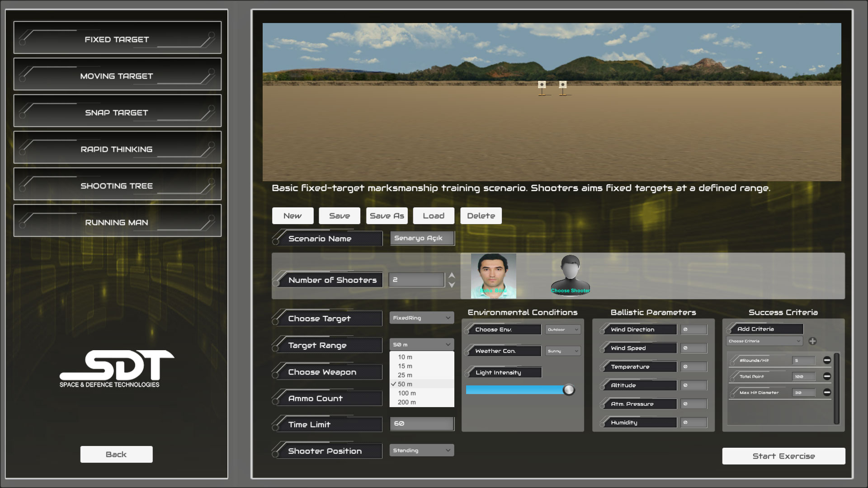
Task: Select 25 m target range option
Action: coord(405,375)
